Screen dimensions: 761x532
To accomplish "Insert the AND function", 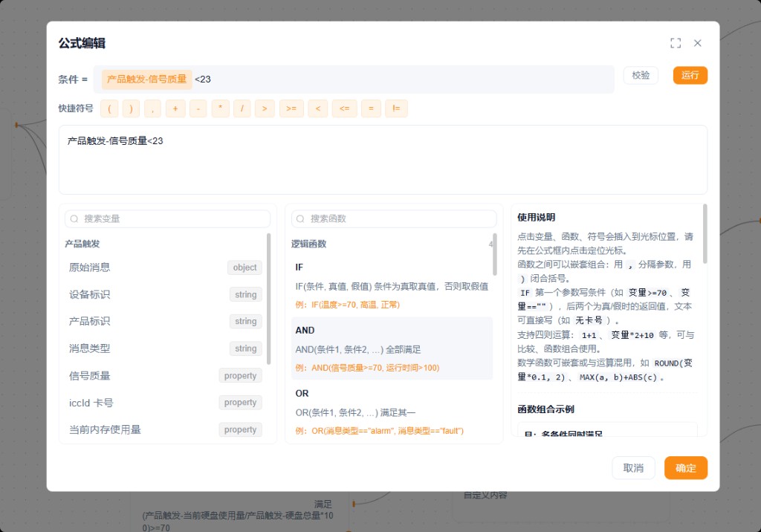I will [x=392, y=348].
